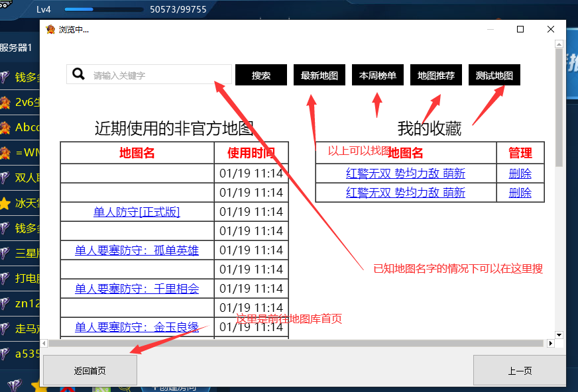Select the 双人 room in lobby list
The image size is (578, 392).
pos(20,177)
